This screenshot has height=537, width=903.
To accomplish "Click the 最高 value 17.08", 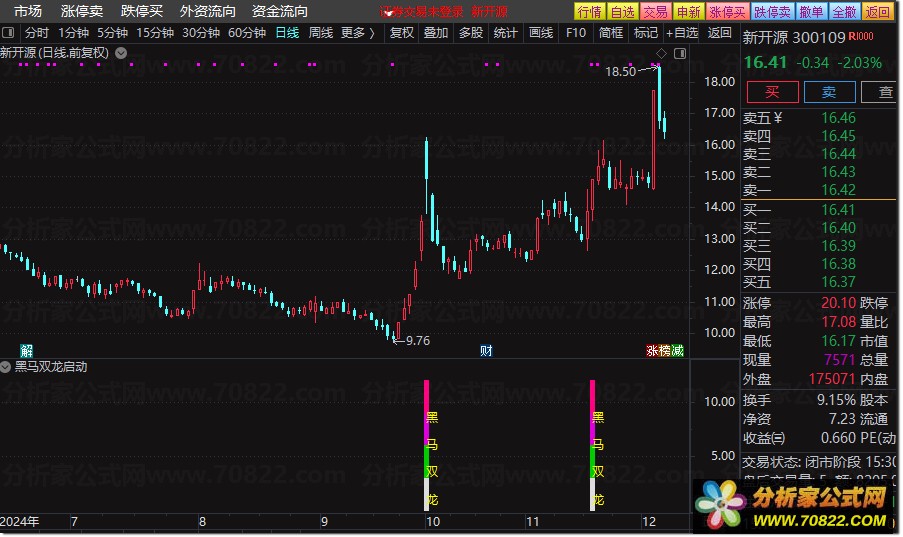I will pos(838,322).
